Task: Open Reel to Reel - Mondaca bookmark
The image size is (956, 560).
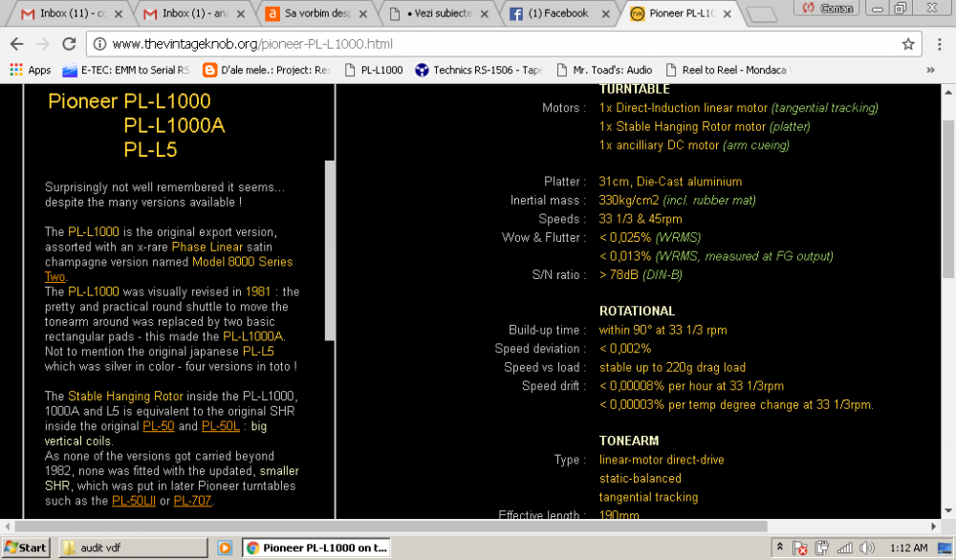Action: pos(728,70)
